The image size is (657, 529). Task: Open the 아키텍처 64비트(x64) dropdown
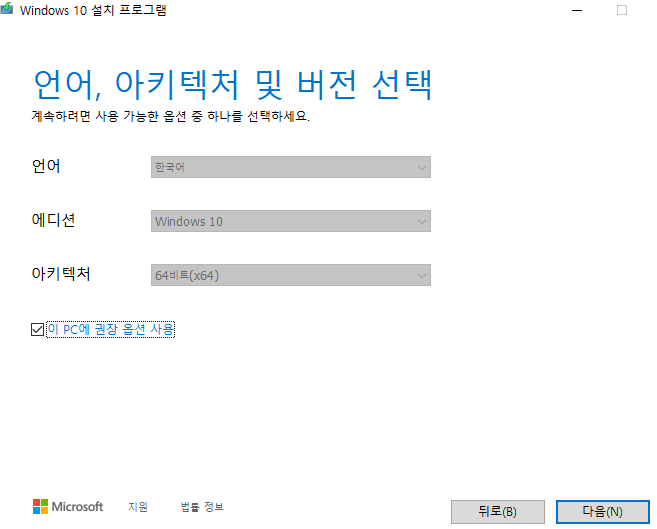pos(291,275)
